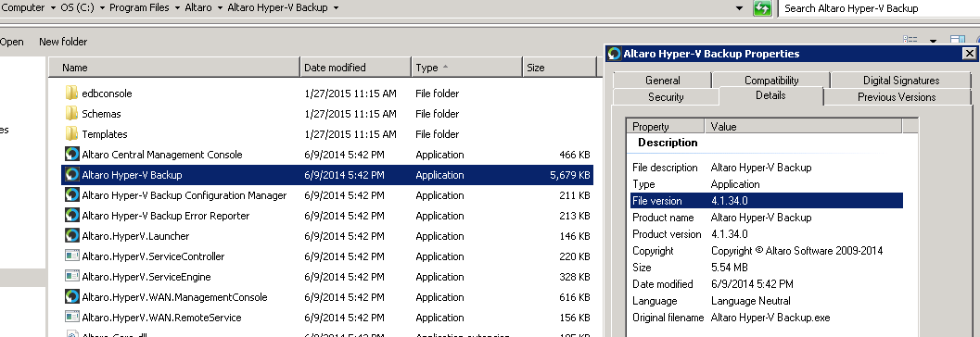
Task: Click the green refresh button in address bar
Action: tap(762, 8)
